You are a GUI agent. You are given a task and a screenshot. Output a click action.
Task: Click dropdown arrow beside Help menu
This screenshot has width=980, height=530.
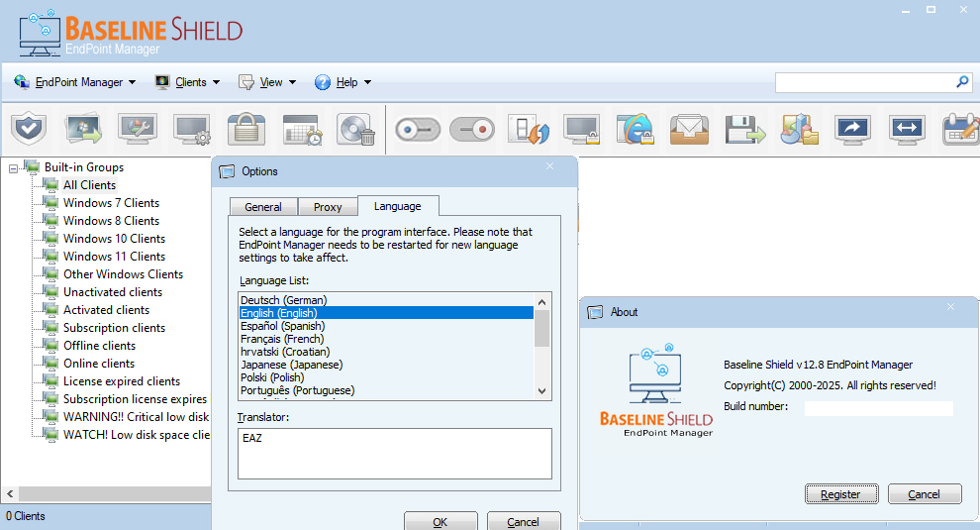[367, 82]
